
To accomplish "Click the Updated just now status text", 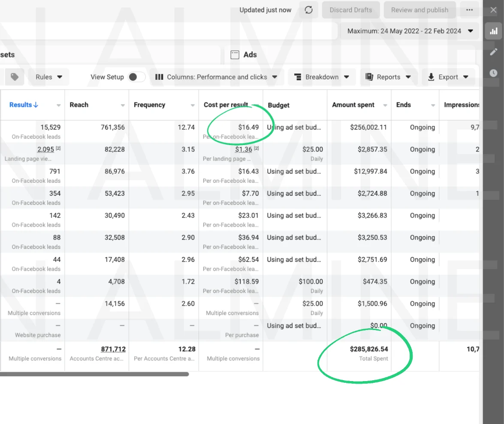I will coord(265,10).
